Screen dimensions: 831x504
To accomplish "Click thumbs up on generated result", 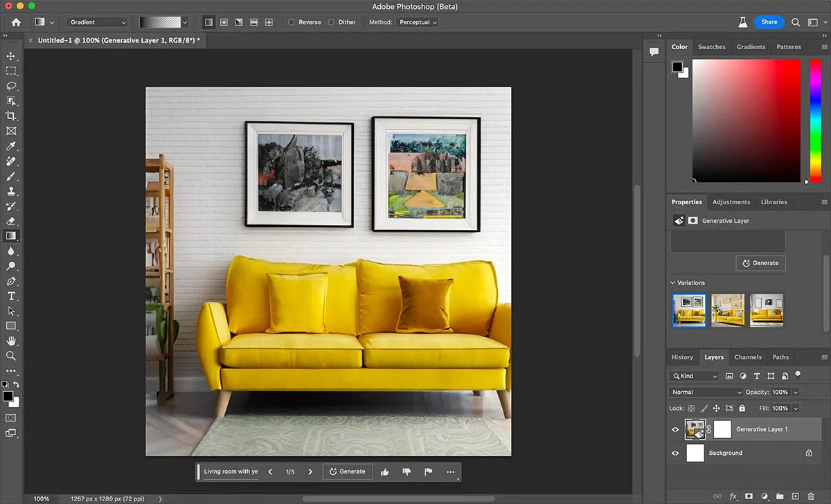I will (385, 472).
